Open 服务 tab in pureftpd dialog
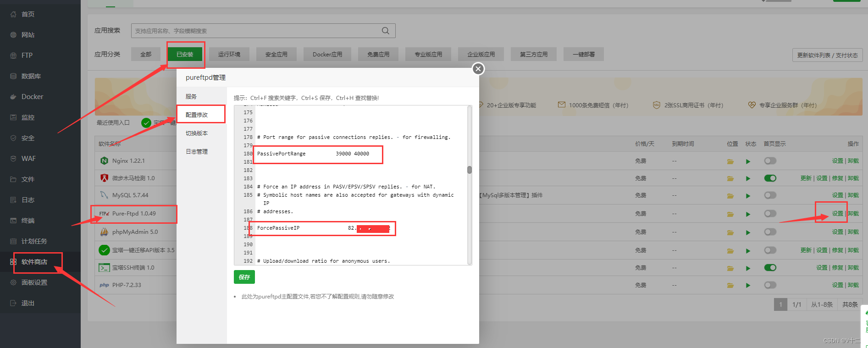Viewport: 868px width, 348px height. pyautogui.click(x=201, y=96)
